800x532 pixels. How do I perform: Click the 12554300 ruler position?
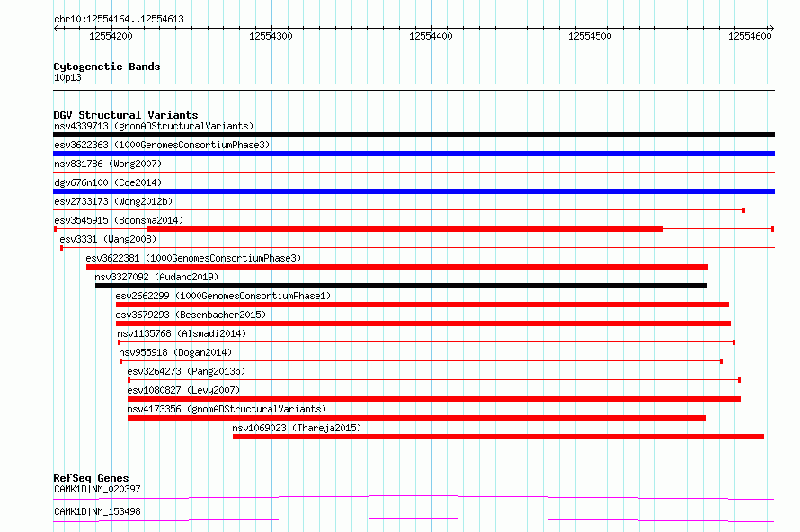[271, 36]
